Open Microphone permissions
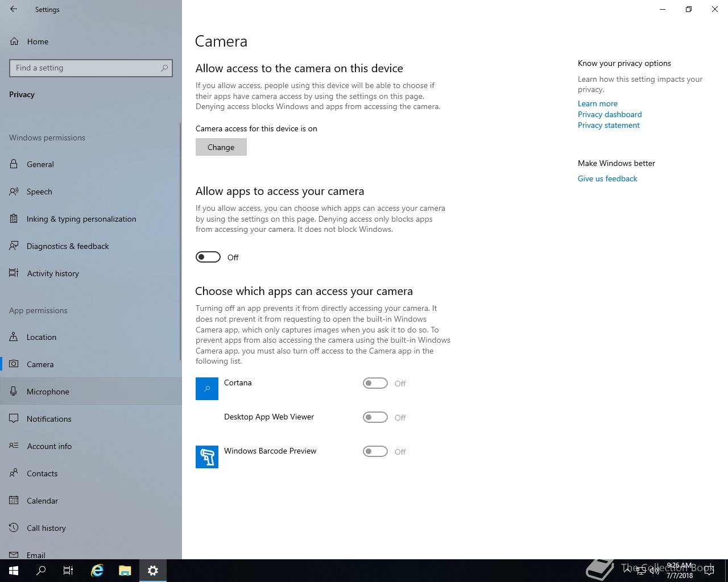Screen dimensions: 728x582 pyautogui.click(x=91, y=392)
